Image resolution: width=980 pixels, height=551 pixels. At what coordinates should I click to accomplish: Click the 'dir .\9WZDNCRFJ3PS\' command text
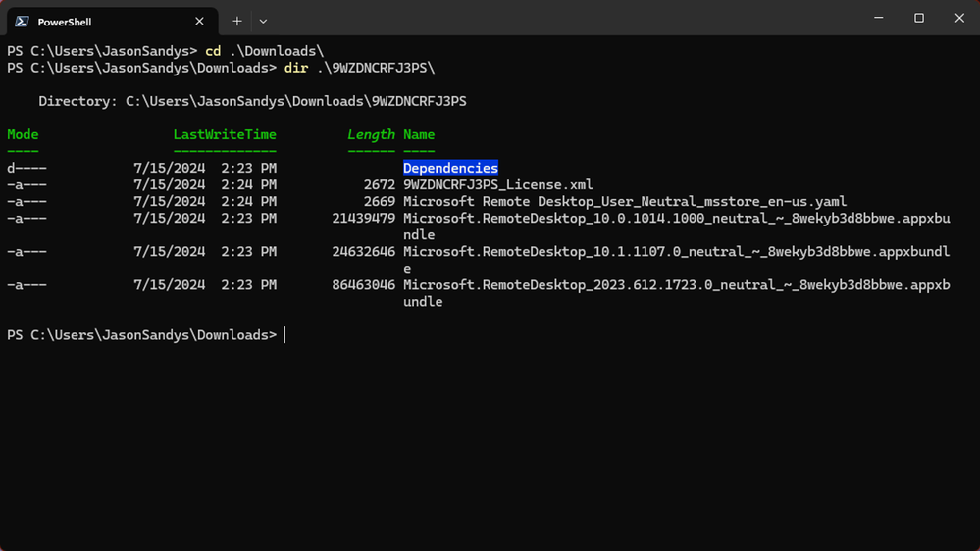pyautogui.click(x=359, y=68)
